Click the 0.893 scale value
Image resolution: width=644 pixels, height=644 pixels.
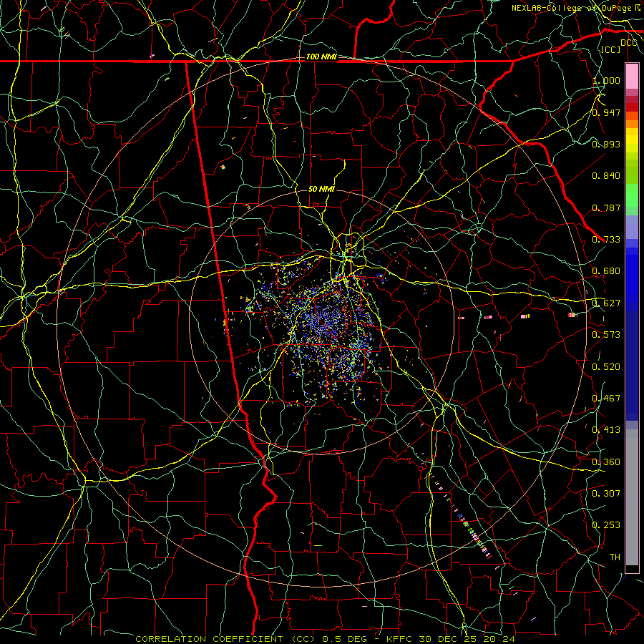tap(606, 144)
